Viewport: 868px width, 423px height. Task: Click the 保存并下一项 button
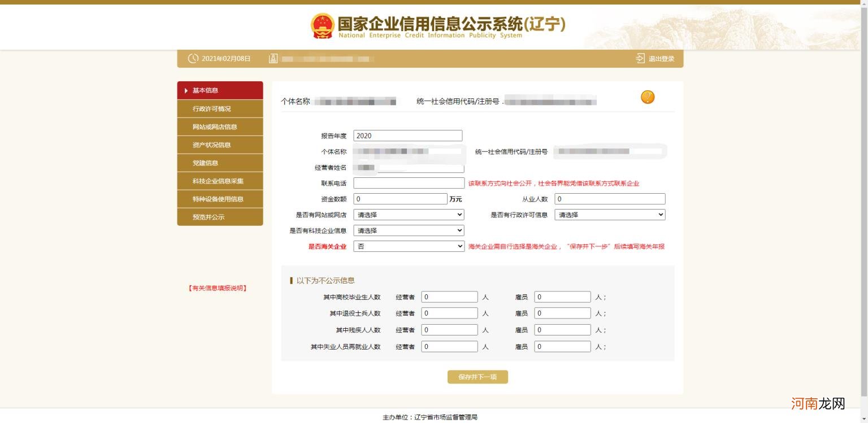click(x=478, y=377)
